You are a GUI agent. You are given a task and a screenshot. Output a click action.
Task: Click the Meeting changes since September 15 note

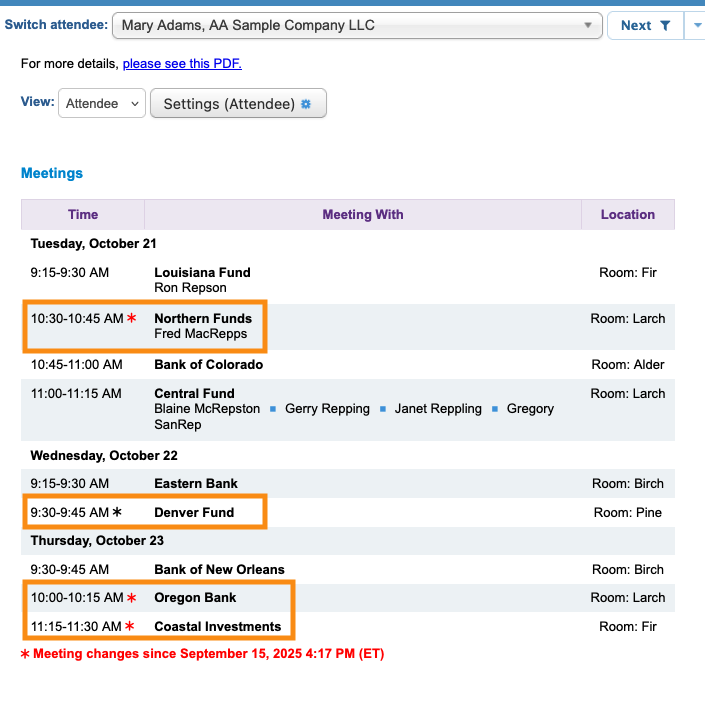click(202, 654)
